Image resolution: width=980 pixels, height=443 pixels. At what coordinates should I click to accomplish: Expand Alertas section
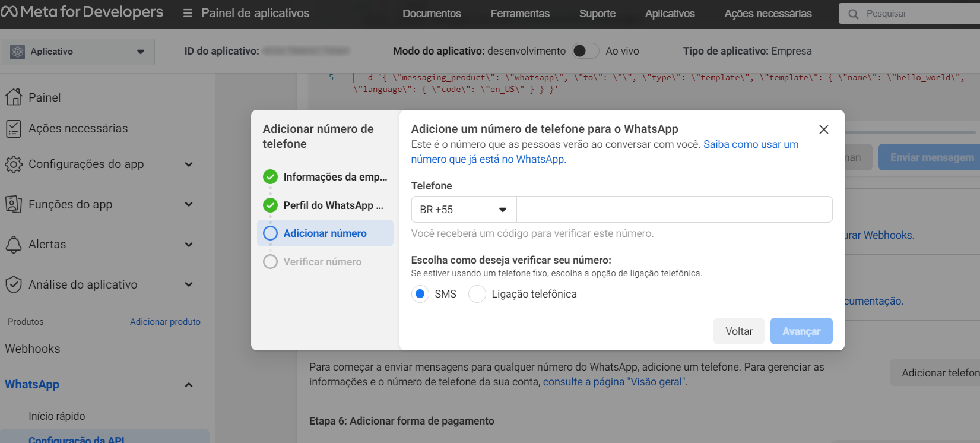tap(189, 244)
